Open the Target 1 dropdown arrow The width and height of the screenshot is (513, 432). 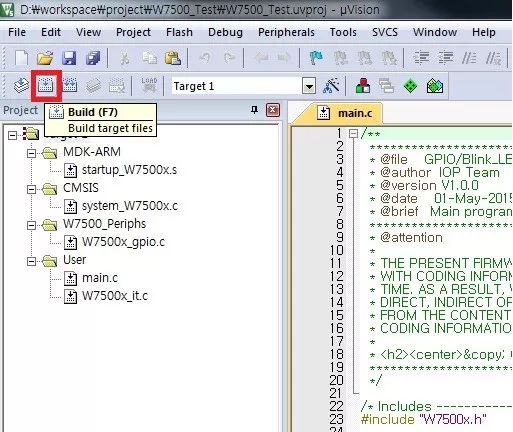click(x=309, y=87)
